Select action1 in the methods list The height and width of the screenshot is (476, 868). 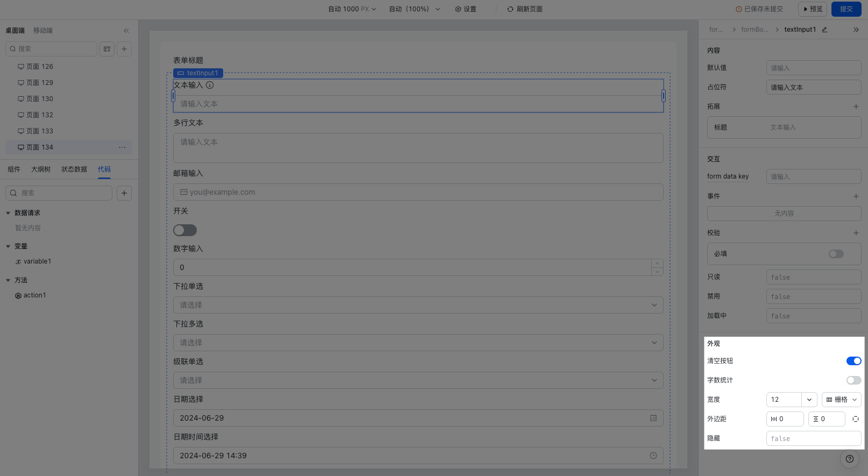point(34,295)
